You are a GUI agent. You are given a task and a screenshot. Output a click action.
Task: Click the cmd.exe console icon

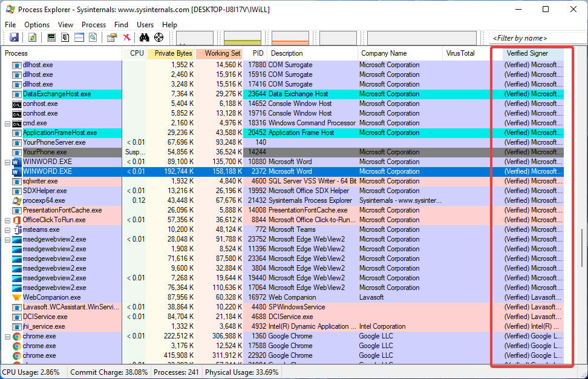(16, 123)
